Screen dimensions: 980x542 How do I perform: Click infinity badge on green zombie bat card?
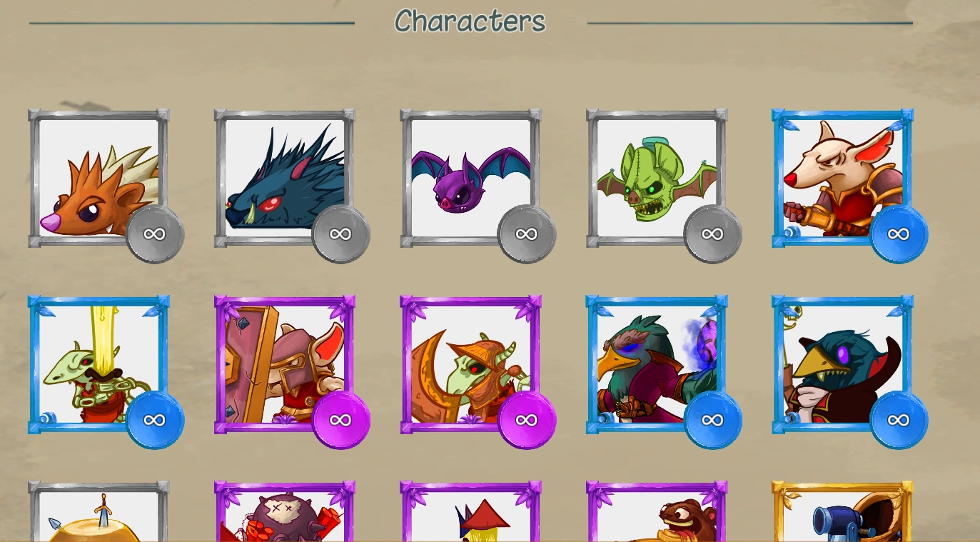point(713,234)
